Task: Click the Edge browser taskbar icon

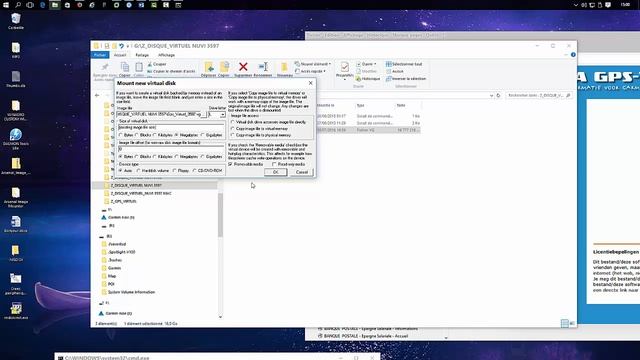Action: (x=42, y=5)
